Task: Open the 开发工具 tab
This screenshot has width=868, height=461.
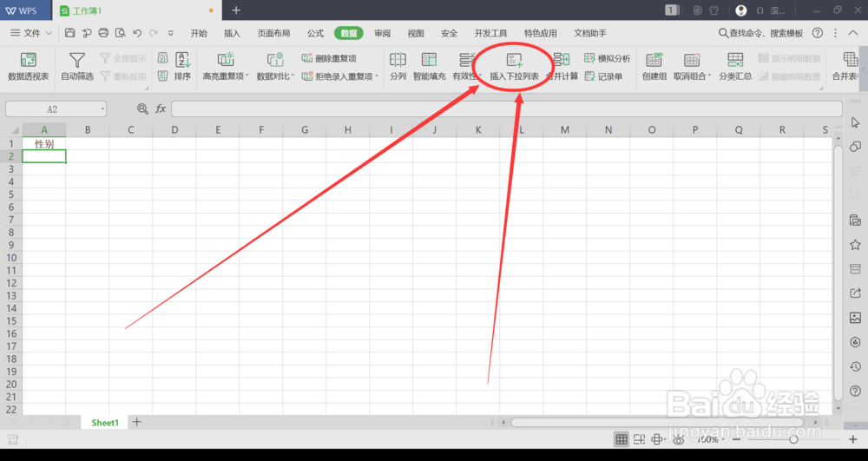Action: coord(490,33)
